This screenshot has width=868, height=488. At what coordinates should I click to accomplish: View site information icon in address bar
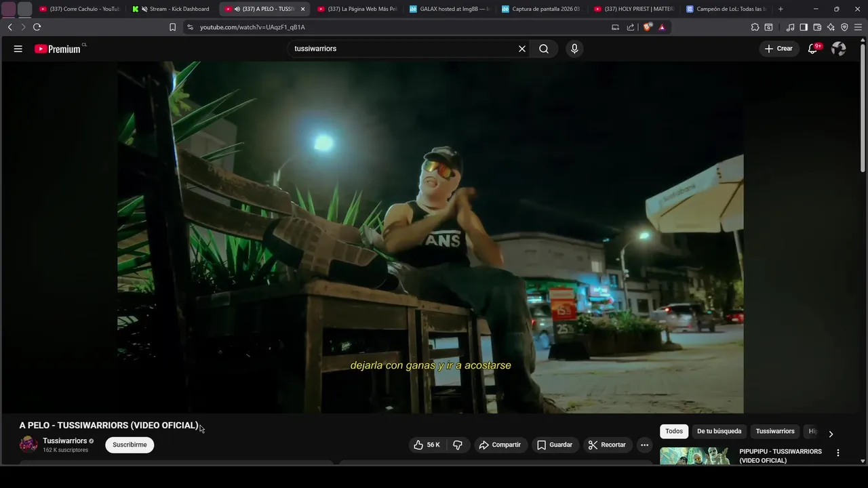pyautogui.click(x=190, y=27)
